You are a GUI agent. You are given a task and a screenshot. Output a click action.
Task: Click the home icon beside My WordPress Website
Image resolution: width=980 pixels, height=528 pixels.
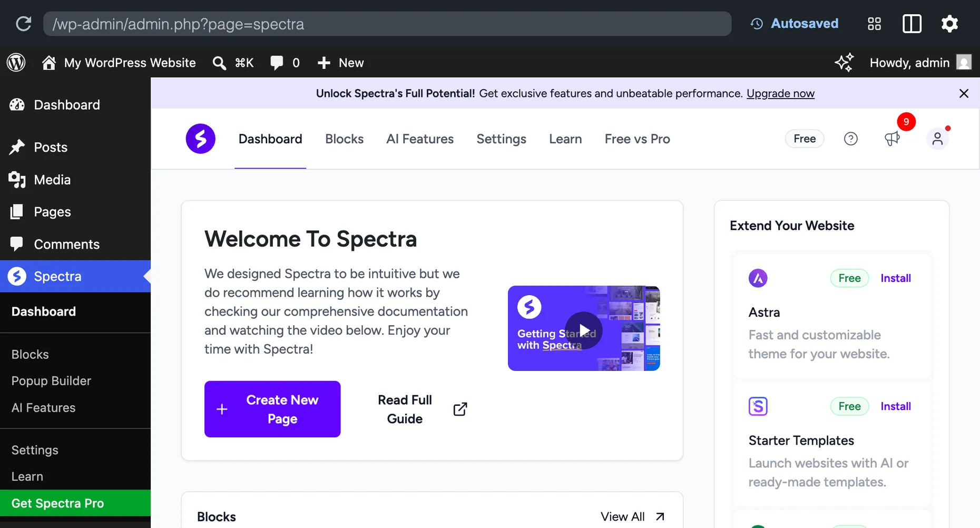[x=49, y=63]
